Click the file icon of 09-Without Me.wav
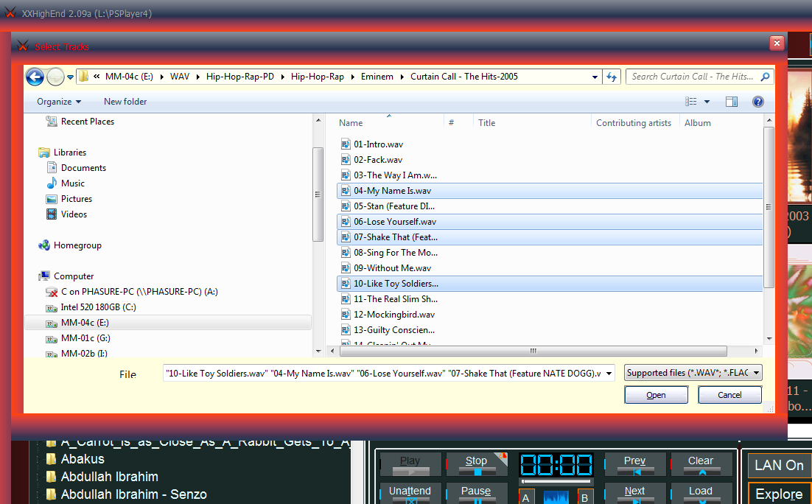The width and height of the screenshot is (812, 504). pyautogui.click(x=346, y=268)
